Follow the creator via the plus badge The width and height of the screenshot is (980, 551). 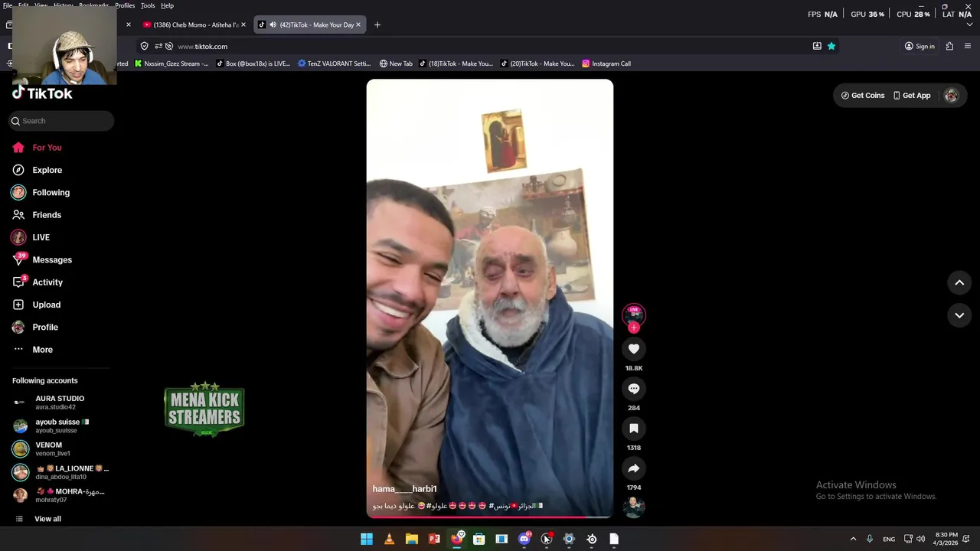633,328
